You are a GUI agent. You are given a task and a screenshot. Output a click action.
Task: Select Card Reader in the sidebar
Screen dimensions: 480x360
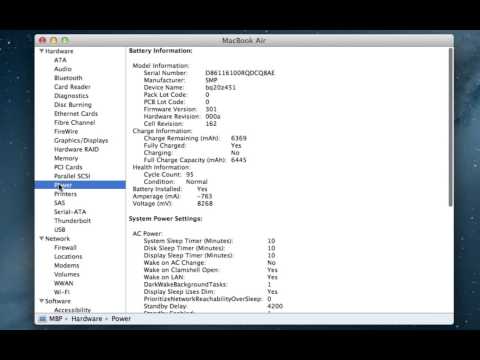pos(72,87)
